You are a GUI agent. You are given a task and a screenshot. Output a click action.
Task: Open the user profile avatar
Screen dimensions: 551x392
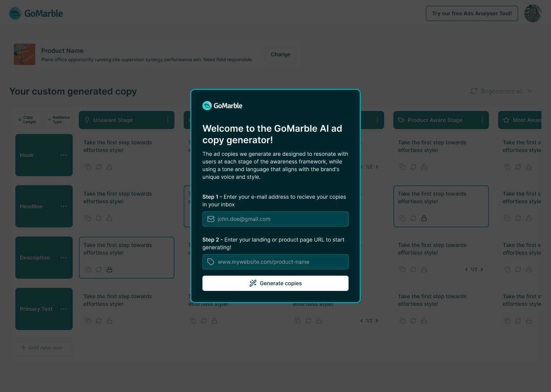(533, 13)
